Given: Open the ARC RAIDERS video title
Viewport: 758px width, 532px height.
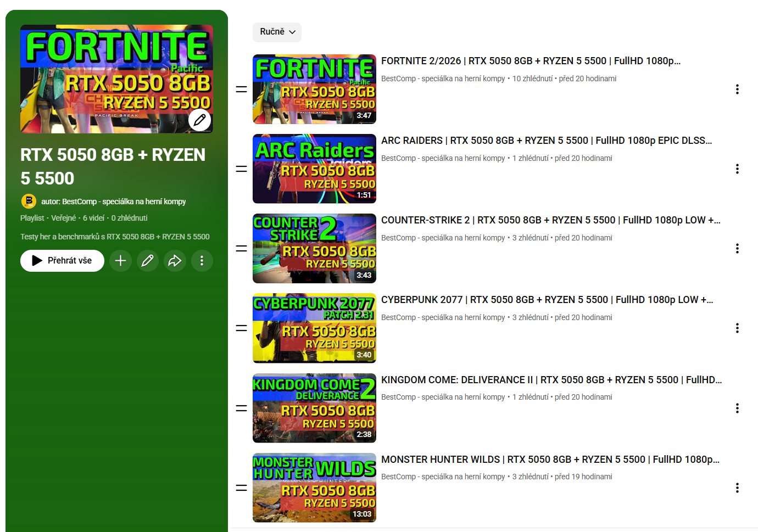Looking at the screenshot, I should 547,141.
